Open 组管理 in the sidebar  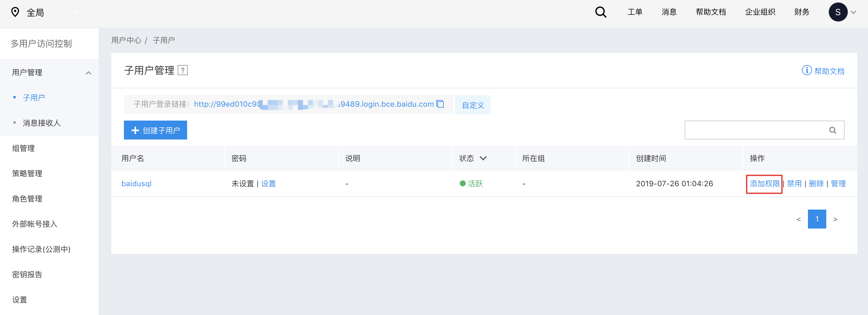pos(23,148)
